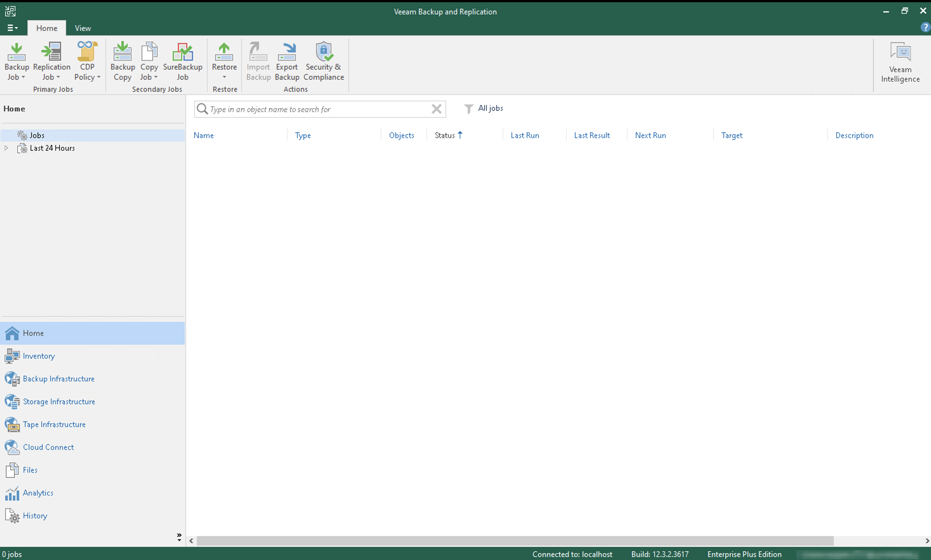Image resolution: width=931 pixels, height=560 pixels.
Task: Open the Backup Job ribbon button
Action: [x=17, y=61]
